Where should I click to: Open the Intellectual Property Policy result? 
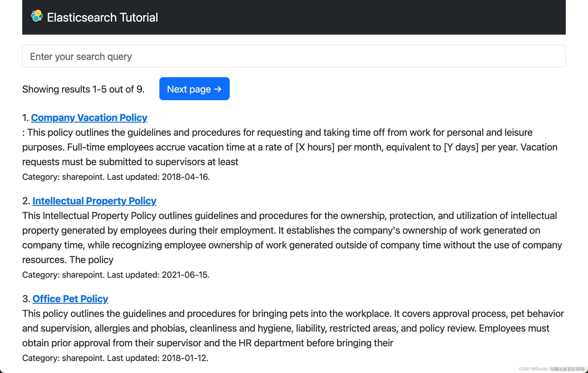(94, 201)
